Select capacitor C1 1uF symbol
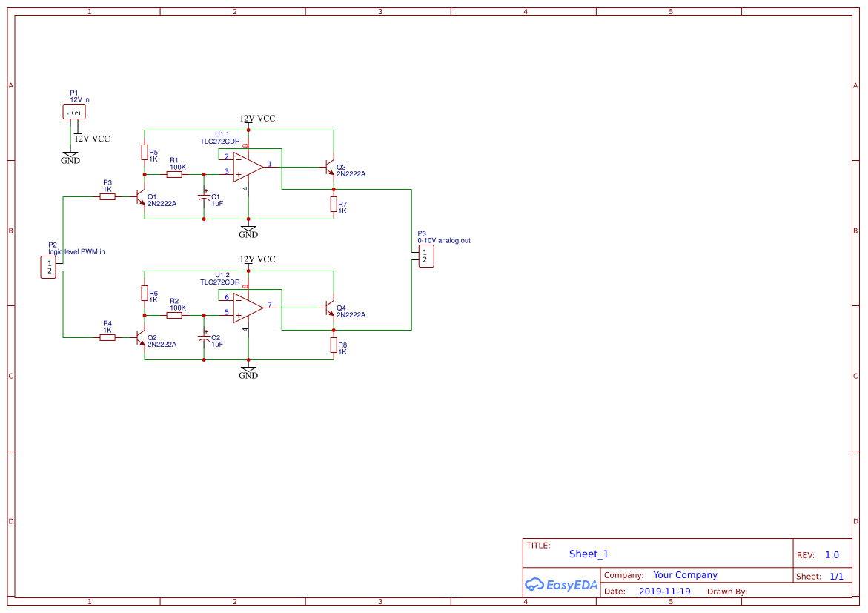 (x=204, y=199)
